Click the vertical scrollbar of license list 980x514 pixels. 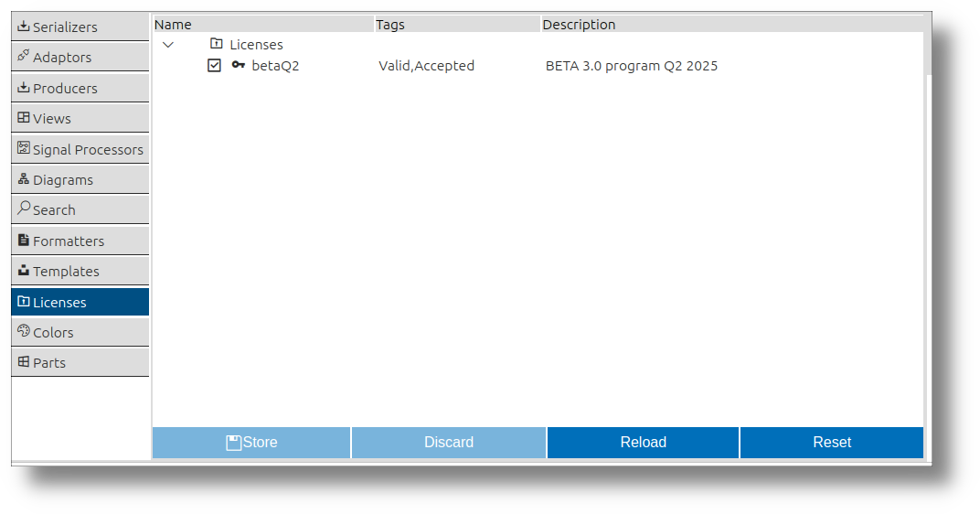pos(928,45)
